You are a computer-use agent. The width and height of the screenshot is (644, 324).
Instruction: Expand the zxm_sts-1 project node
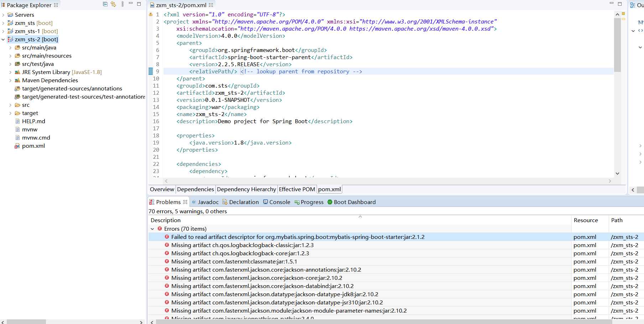click(3, 31)
